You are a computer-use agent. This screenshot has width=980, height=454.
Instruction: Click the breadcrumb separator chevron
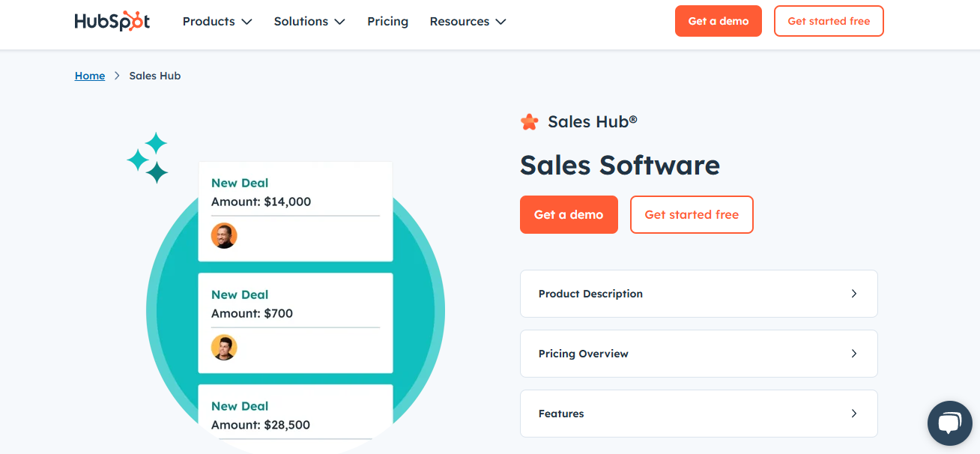(117, 76)
